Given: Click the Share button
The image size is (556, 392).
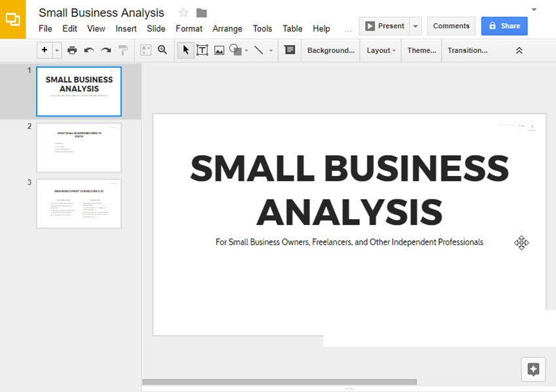Looking at the screenshot, I should coord(504,26).
